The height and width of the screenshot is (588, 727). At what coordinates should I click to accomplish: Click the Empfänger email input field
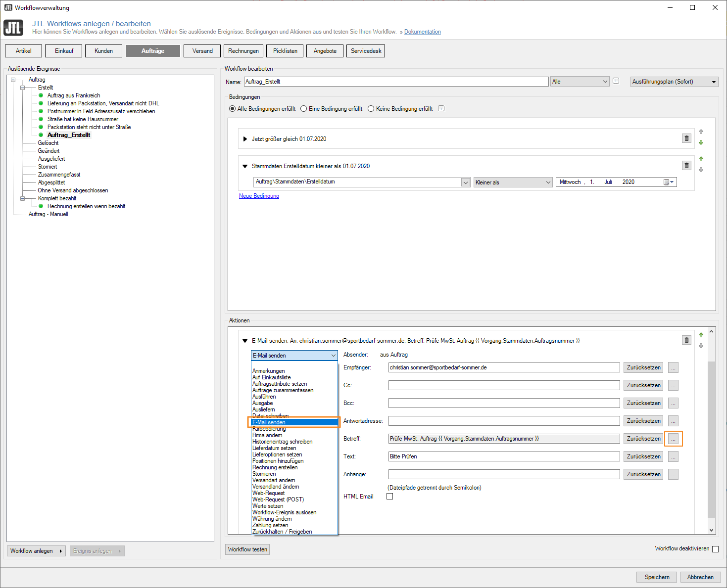[x=504, y=367]
